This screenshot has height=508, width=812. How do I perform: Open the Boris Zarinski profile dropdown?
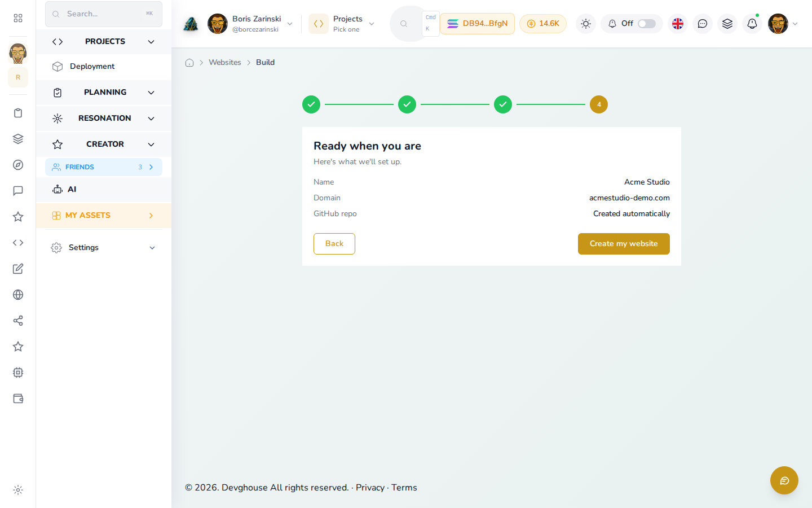coord(250,24)
